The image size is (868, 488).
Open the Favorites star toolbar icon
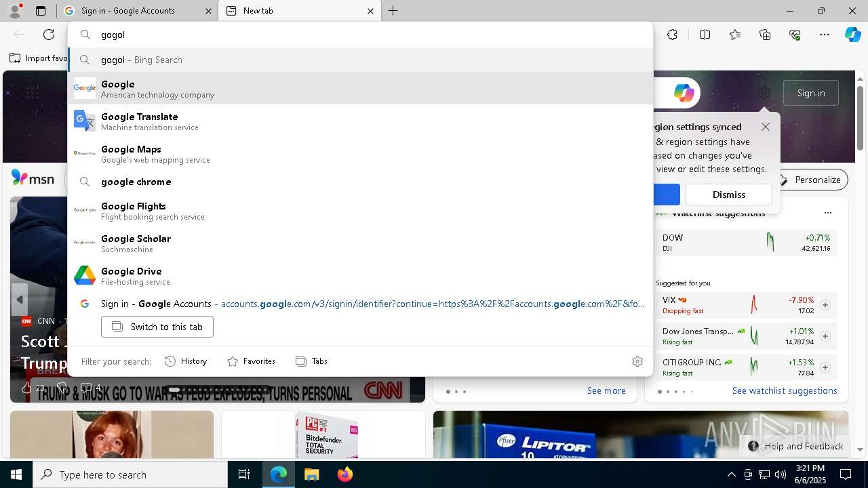coord(735,35)
